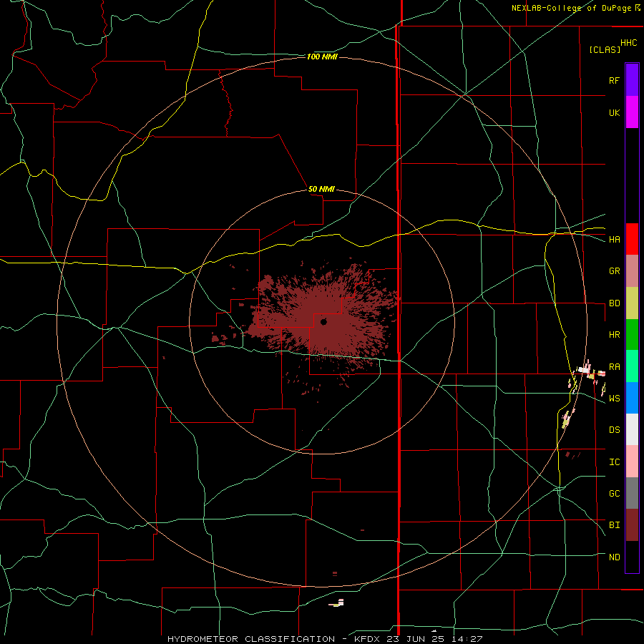Image resolution: width=644 pixels, height=644 pixels.
Task: Click the [CLAS] units label
Action: pyautogui.click(x=605, y=49)
